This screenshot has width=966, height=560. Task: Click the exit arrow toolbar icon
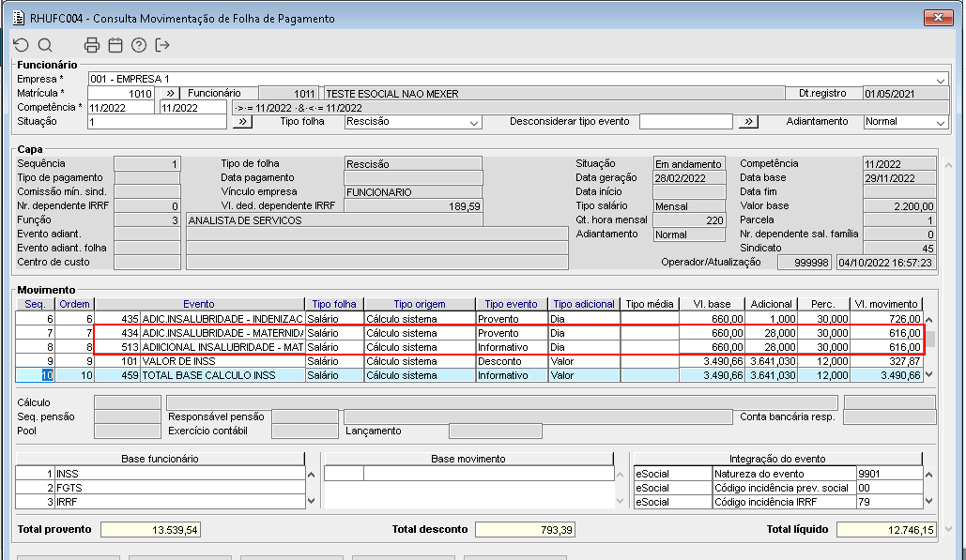[x=163, y=45]
